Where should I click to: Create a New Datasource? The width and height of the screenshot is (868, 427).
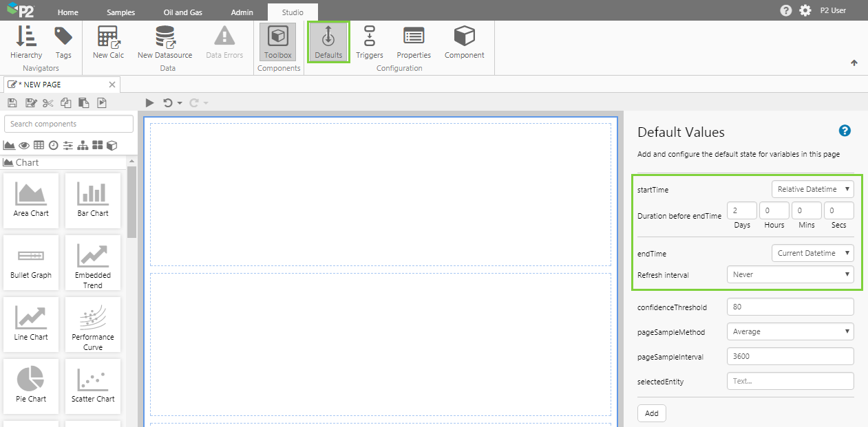pos(165,42)
